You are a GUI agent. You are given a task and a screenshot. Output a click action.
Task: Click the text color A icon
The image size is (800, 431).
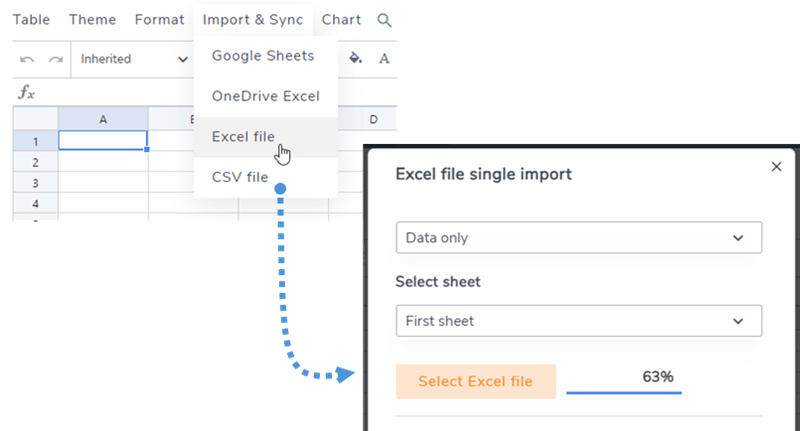[384, 59]
